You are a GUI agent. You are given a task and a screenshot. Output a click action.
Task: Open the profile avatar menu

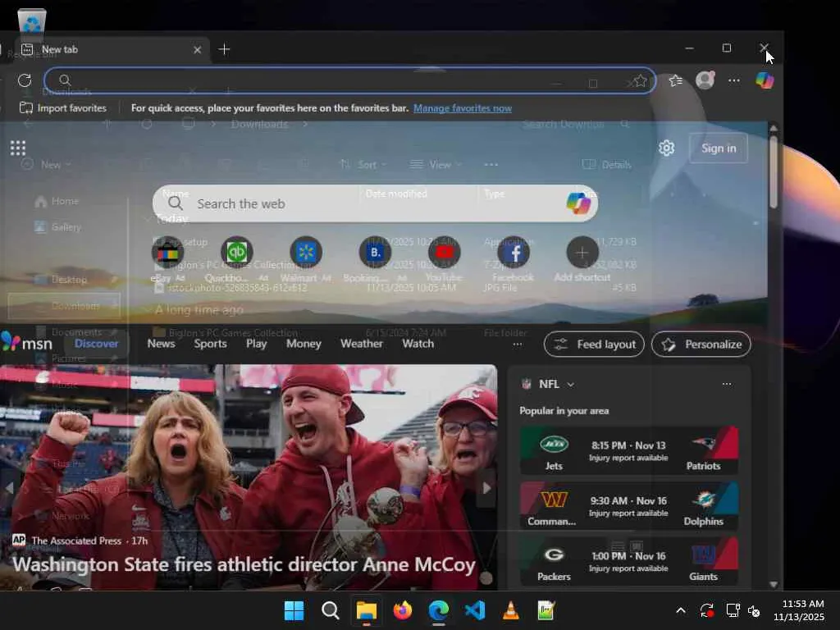coord(705,80)
